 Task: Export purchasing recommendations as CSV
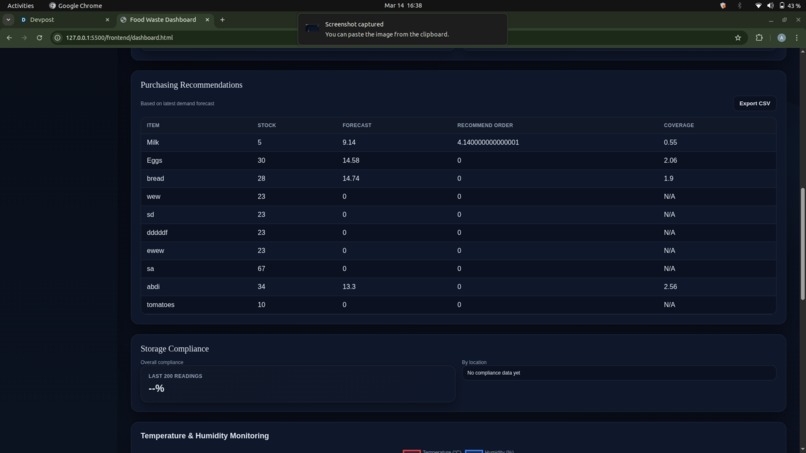[x=754, y=103]
